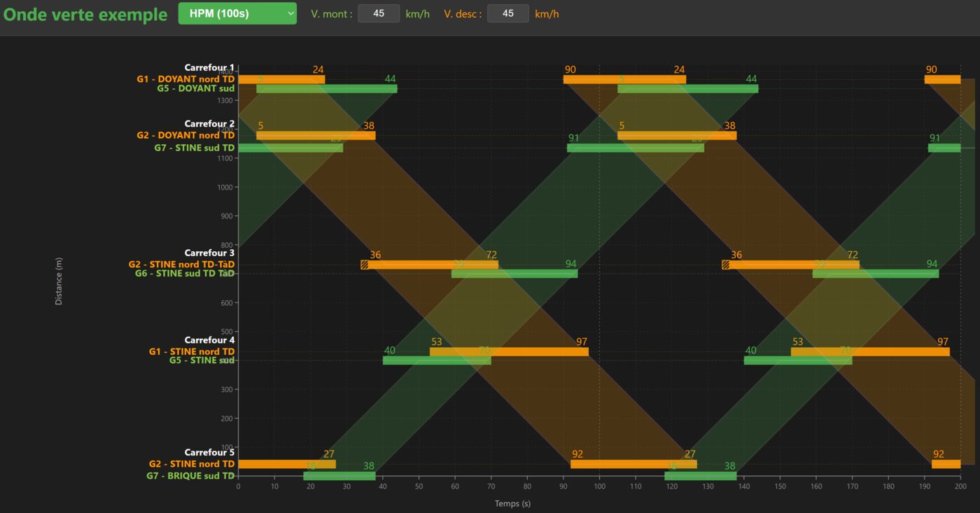Edit the V. desc speed field
This screenshot has width=980, height=513.
click(x=508, y=13)
